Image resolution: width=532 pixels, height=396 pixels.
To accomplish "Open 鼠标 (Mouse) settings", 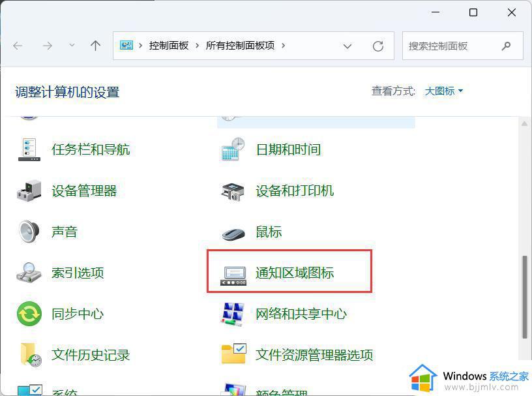I will click(x=268, y=232).
